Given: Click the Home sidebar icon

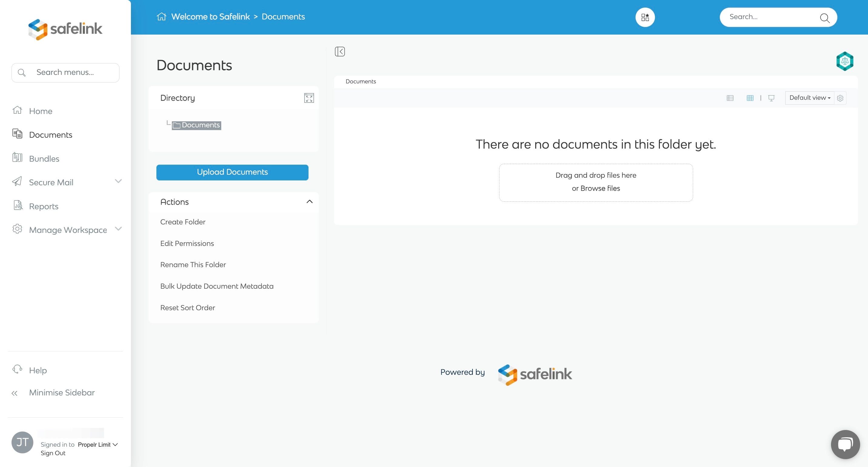Looking at the screenshot, I should tap(17, 110).
